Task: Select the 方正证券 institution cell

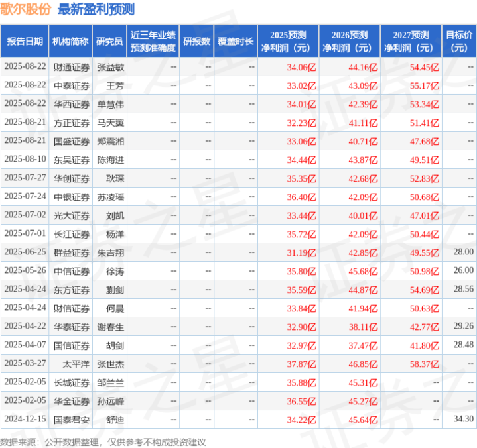Action: coord(72,123)
